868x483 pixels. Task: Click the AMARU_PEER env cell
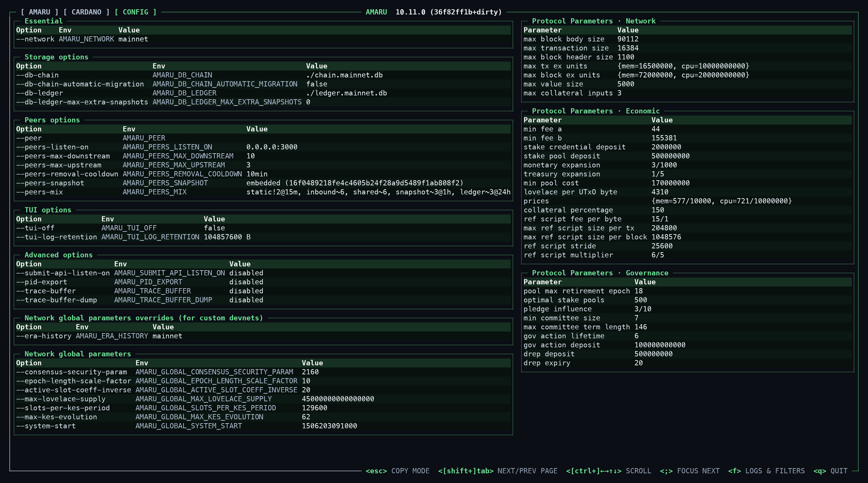pyautogui.click(x=144, y=138)
